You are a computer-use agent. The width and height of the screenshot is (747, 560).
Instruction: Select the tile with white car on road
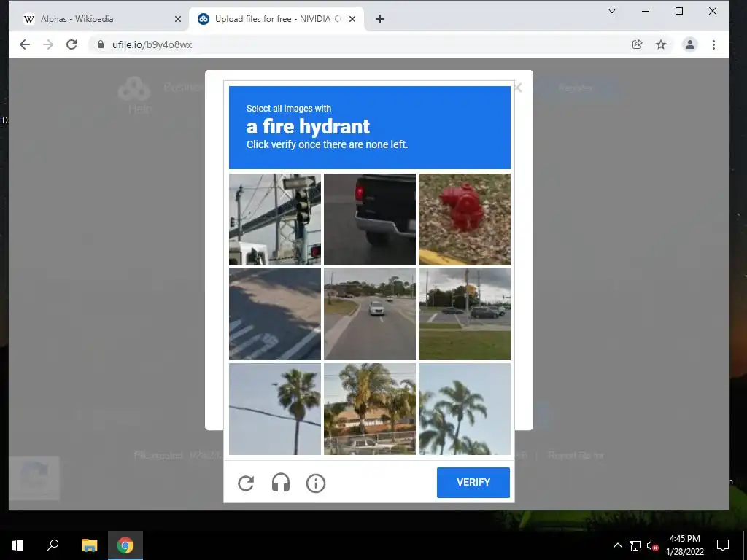tap(370, 314)
